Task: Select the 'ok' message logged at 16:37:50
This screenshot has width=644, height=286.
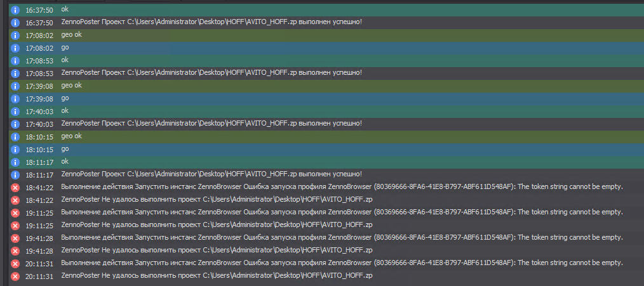Action: (65, 9)
